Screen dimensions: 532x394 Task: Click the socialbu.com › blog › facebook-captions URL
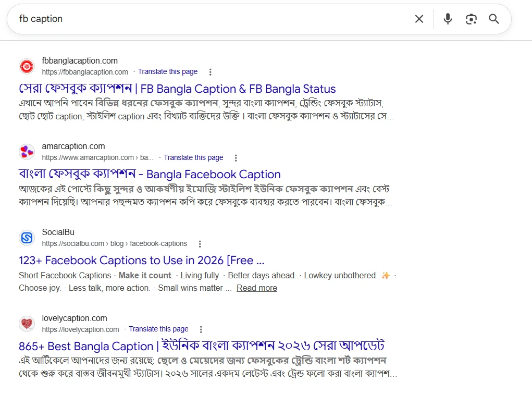114,243
